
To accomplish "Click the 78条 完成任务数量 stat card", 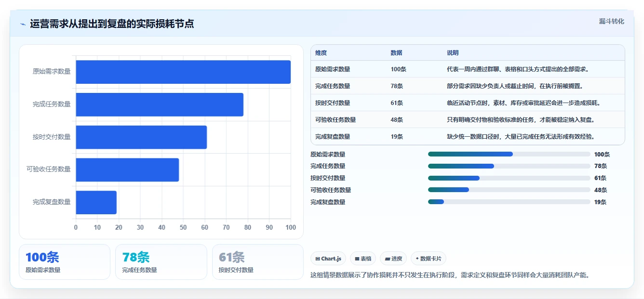I will (x=161, y=262).
